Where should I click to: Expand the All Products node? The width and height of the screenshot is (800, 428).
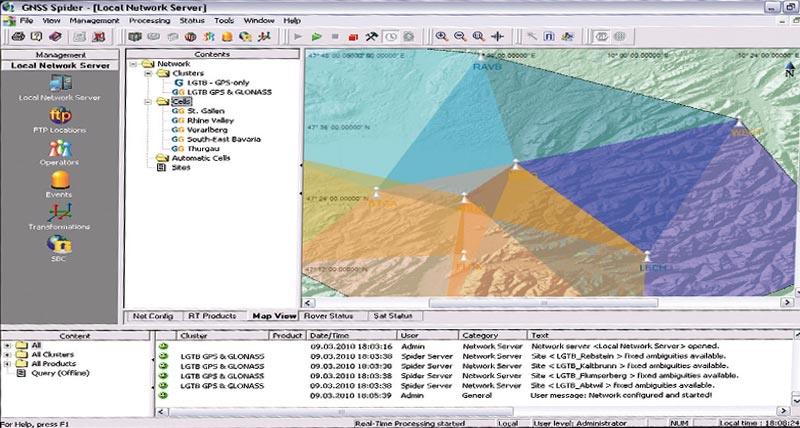tap(8, 363)
